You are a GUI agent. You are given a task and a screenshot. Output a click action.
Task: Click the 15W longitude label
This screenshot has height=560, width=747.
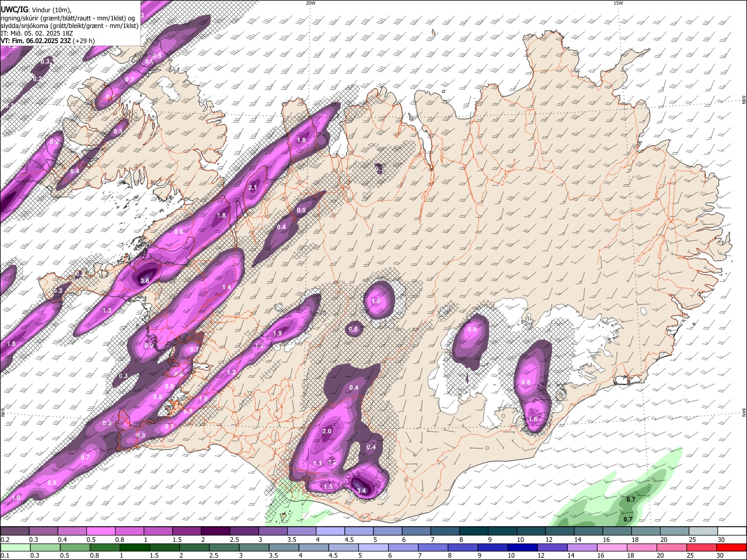(x=618, y=3)
